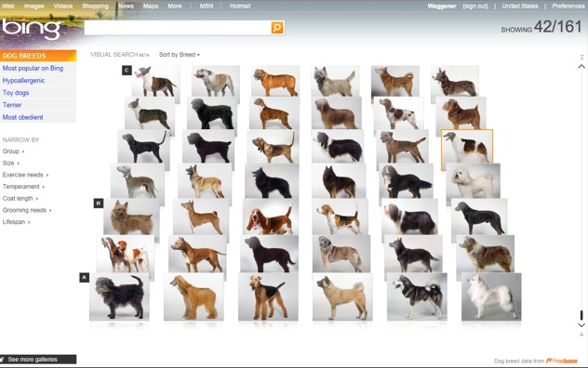The image size is (588, 368).
Task: Select the two spaniels thumbnail
Action: pyautogui.click(x=126, y=254)
